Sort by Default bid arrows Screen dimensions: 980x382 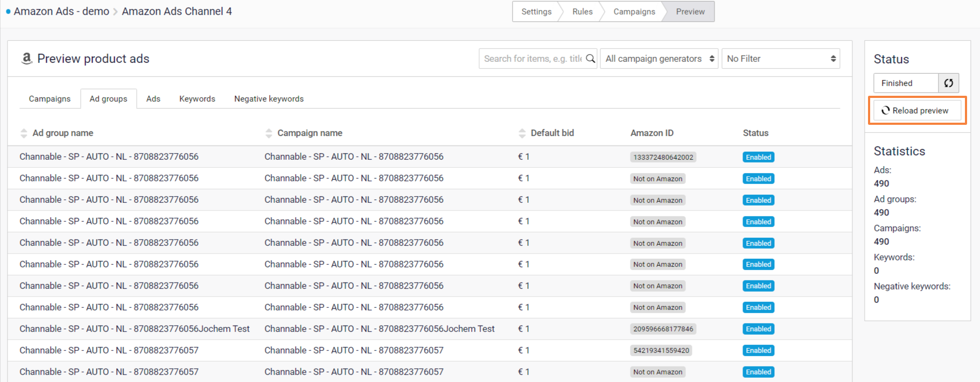coord(522,133)
